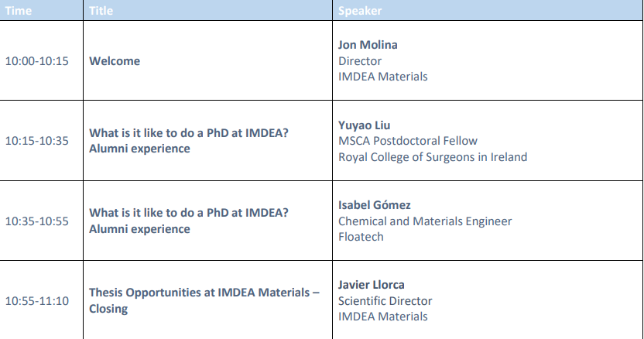Select the 10:35-10:55 time slot
The width and height of the screenshot is (644, 339).
pyautogui.click(x=36, y=221)
